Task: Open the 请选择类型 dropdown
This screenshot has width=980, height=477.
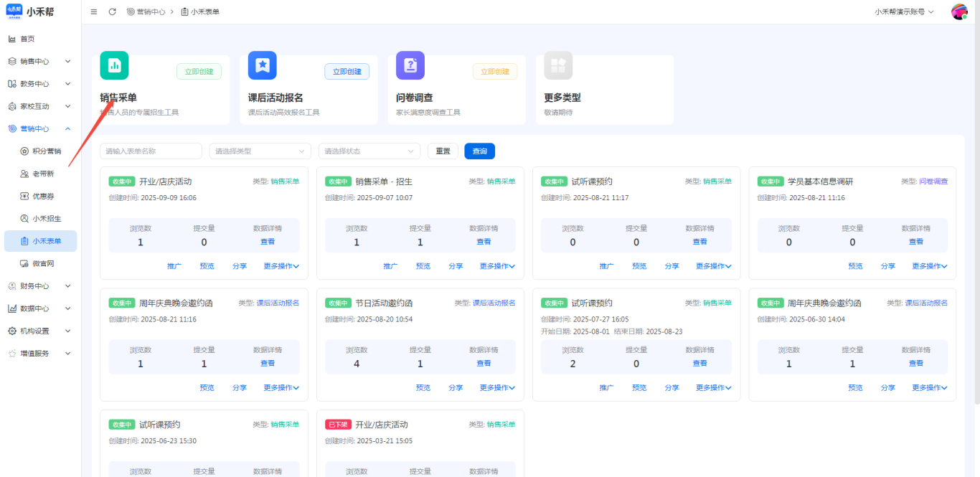Action: click(260, 151)
